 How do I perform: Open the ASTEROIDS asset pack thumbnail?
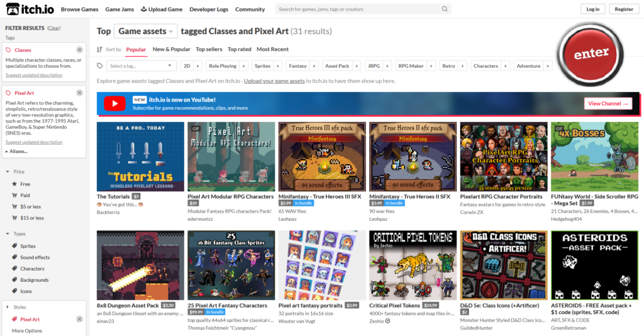pos(595,265)
